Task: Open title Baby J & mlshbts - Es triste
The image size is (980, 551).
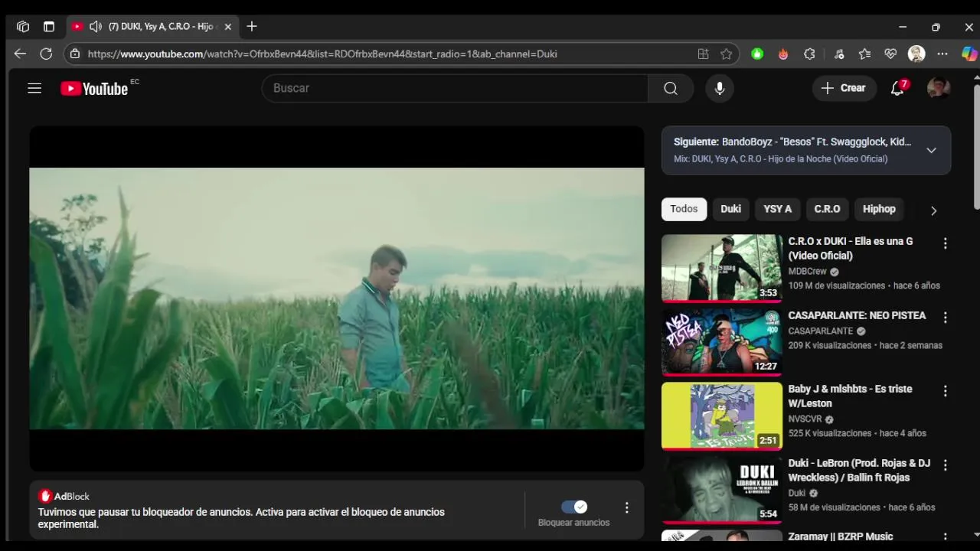Action: [850, 396]
